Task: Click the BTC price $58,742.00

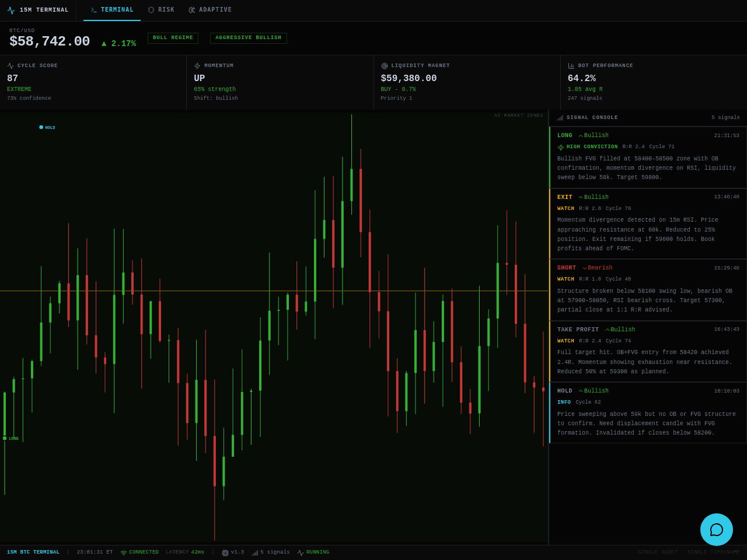Action: pyautogui.click(x=50, y=42)
